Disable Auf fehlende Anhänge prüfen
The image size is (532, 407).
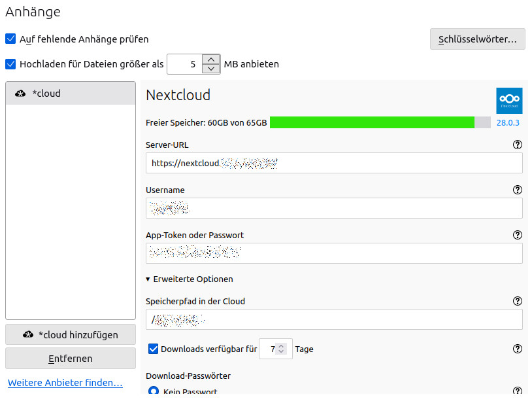click(10, 39)
